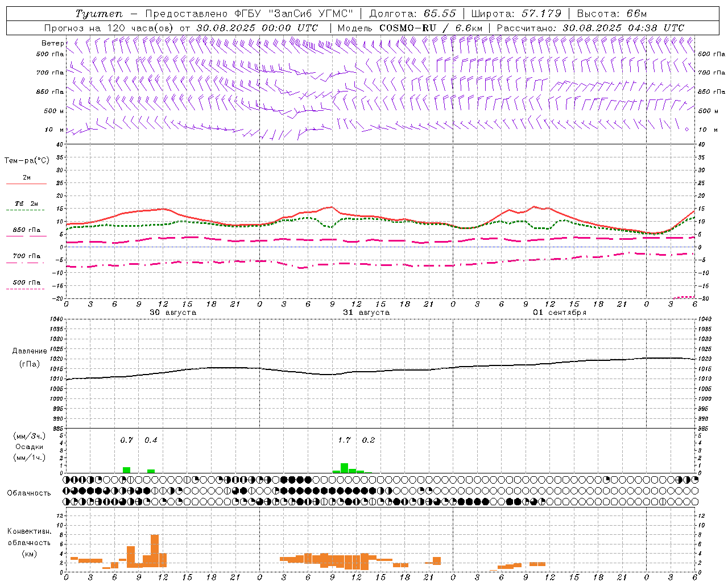Click the calm wind diamond symbol at 10 m
728x582 pixels.
pyautogui.click(x=686, y=130)
